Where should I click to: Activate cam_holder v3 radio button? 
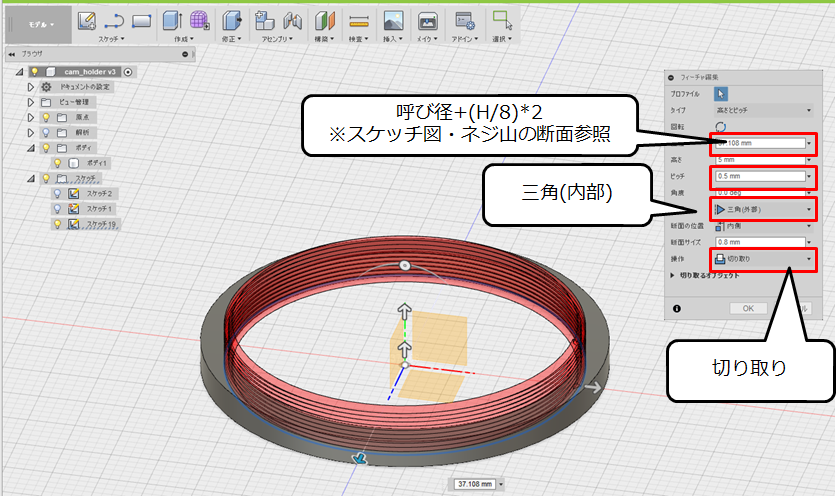pyautogui.click(x=128, y=71)
